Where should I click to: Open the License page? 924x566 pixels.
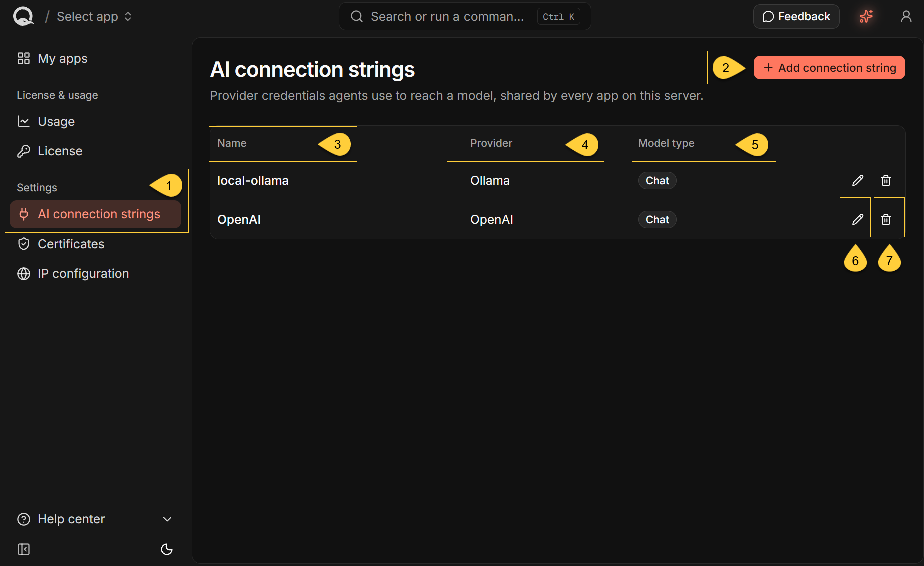click(95, 151)
